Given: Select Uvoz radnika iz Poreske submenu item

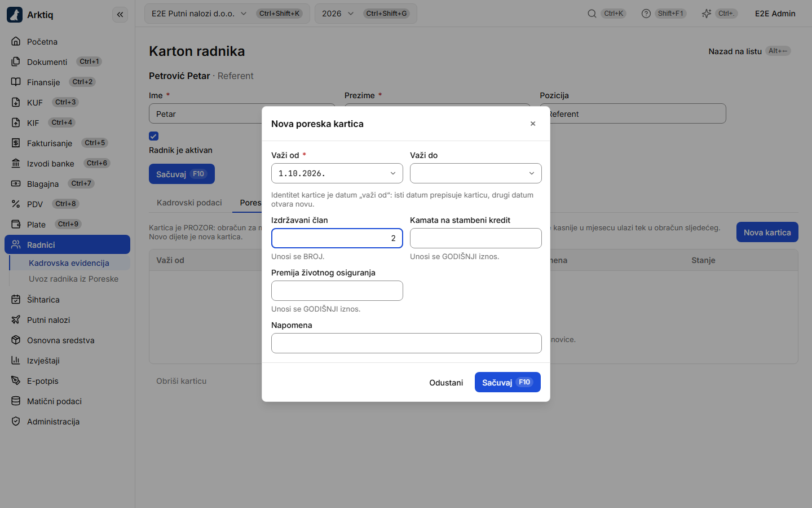Looking at the screenshot, I should pyautogui.click(x=74, y=279).
